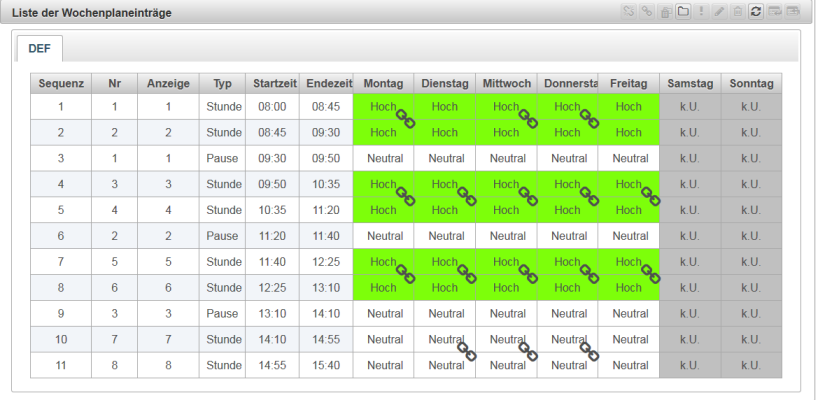Click the Startzeit column header
The image size is (816, 400).
(x=272, y=83)
